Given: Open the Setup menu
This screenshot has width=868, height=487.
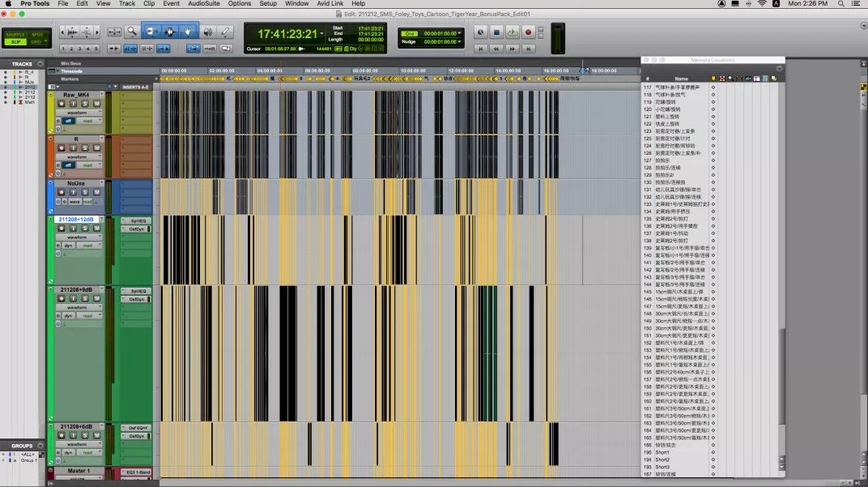Looking at the screenshot, I should (267, 4).
